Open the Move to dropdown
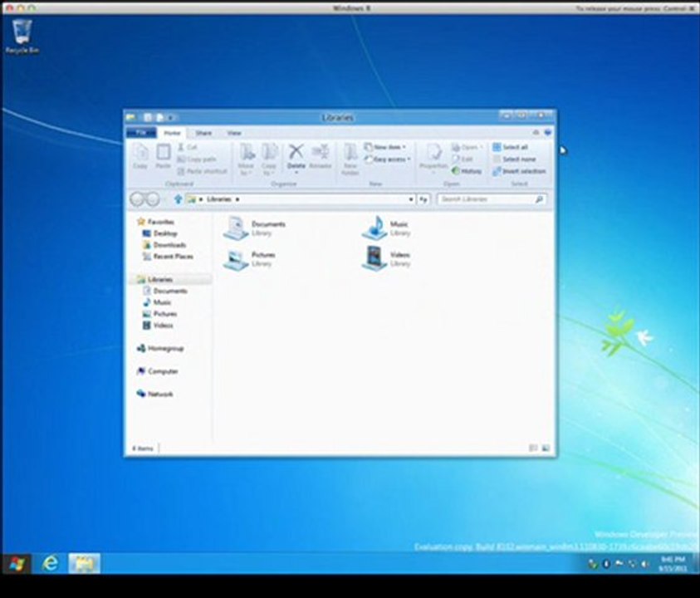This screenshot has height=598, width=700. pos(246,159)
